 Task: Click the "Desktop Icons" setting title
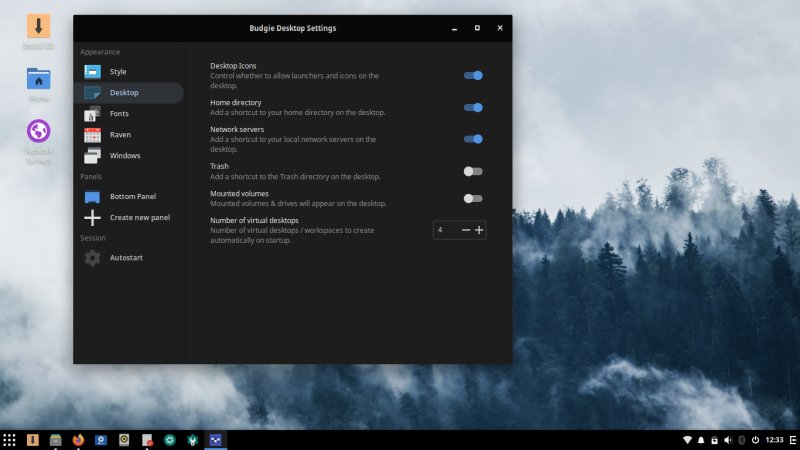(x=233, y=66)
